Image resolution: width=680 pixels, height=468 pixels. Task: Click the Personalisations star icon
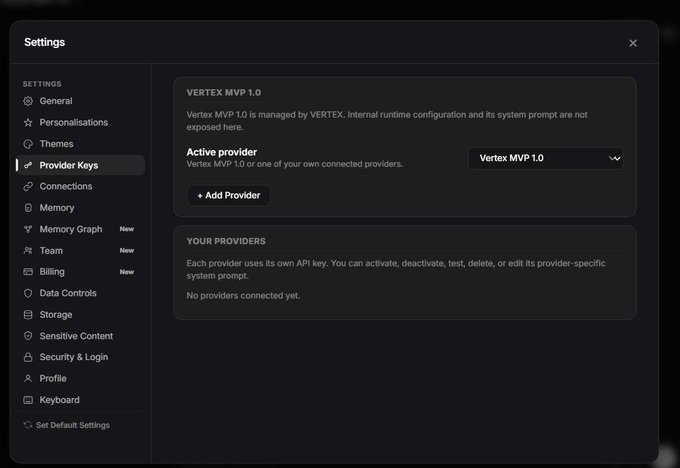tap(28, 123)
